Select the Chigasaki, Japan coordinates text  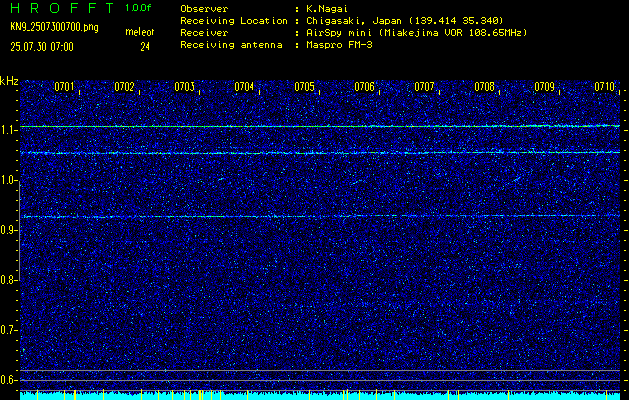coord(405,21)
